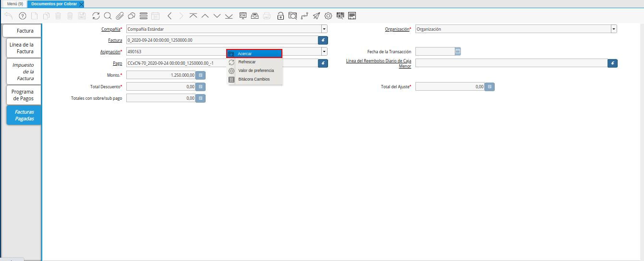Click the Attachment paperclip icon
This screenshot has width=644, height=261.
(120, 16)
